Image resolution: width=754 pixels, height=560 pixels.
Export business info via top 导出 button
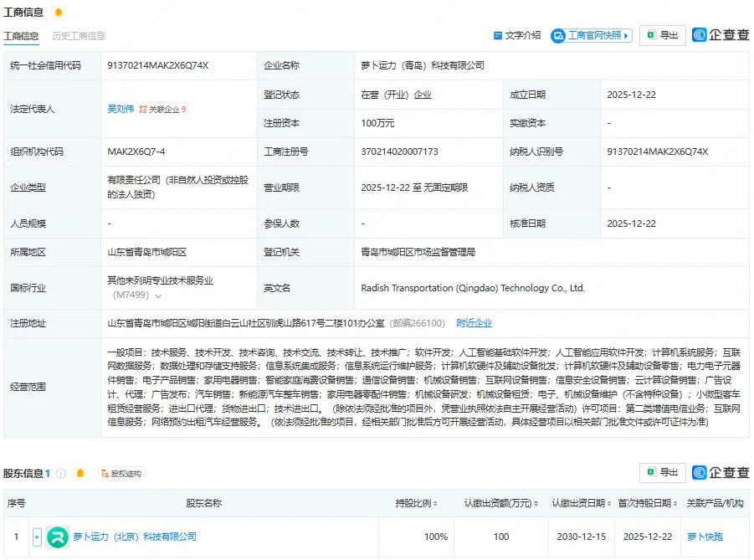pos(662,35)
